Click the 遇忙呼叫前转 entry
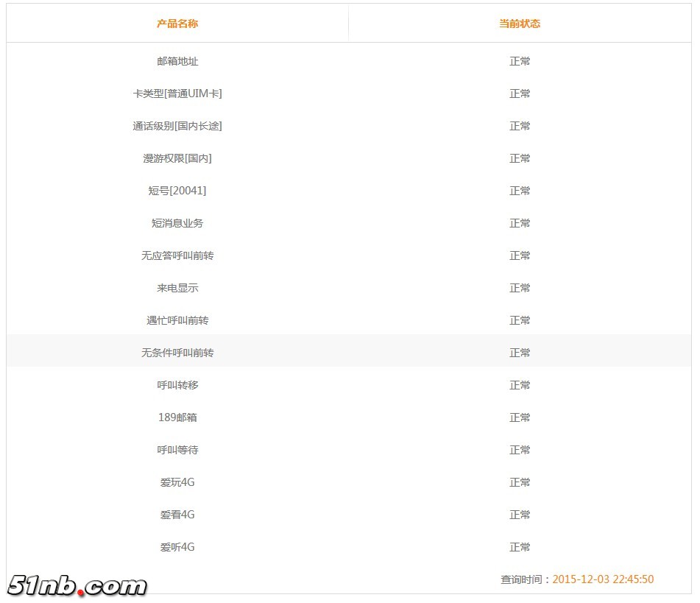Viewport: 700px width, 603px height. click(177, 320)
